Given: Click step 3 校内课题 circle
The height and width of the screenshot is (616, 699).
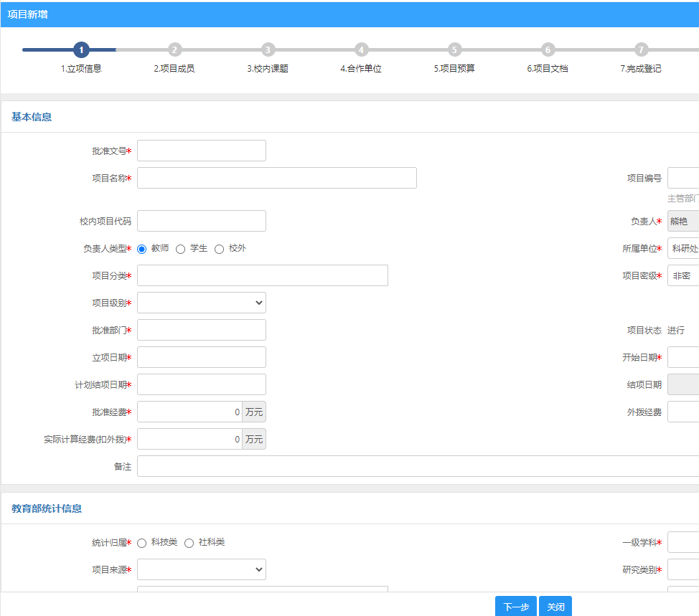Looking at the screenshot, I should [268, 49].
